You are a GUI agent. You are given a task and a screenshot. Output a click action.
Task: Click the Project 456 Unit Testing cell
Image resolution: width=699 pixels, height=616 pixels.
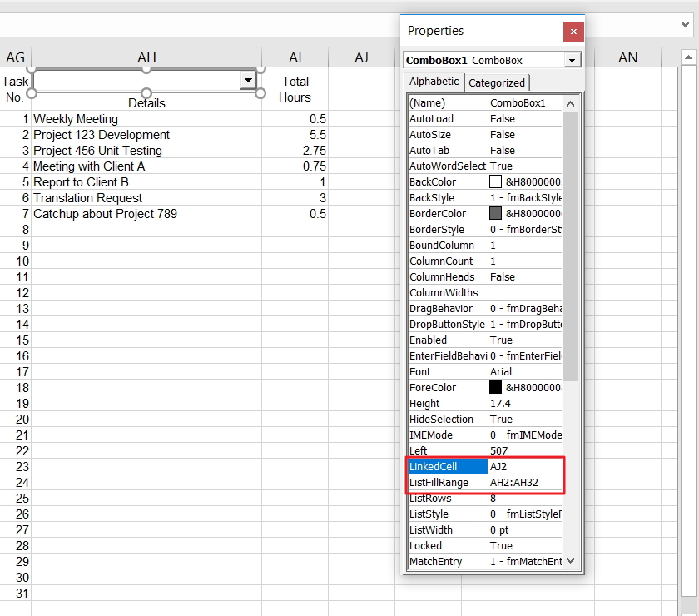[x=146, y=151]
